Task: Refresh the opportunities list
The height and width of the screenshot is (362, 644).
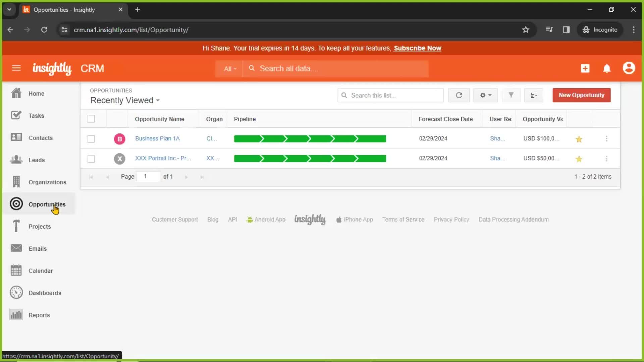Action: [459, 95]
